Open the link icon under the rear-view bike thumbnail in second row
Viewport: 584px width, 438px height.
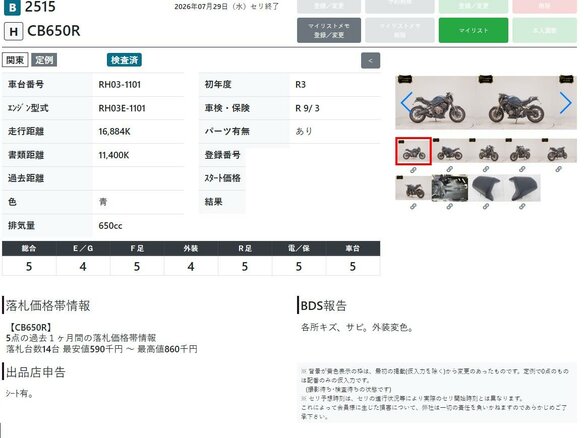[413, 206]
